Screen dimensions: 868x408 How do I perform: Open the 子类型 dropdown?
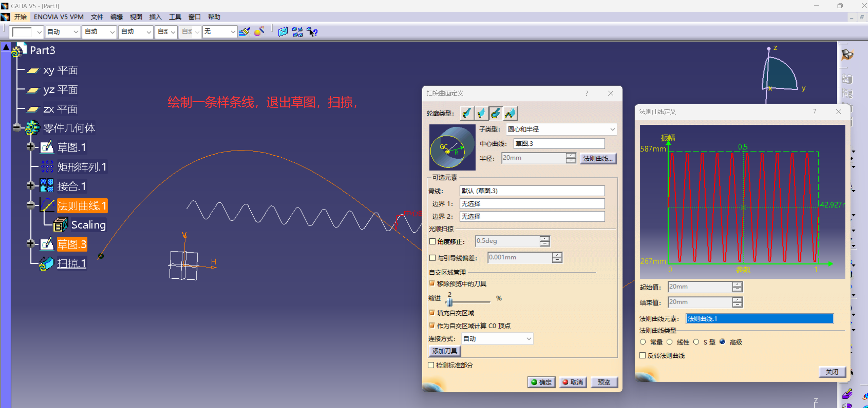(x=612, y=129)
